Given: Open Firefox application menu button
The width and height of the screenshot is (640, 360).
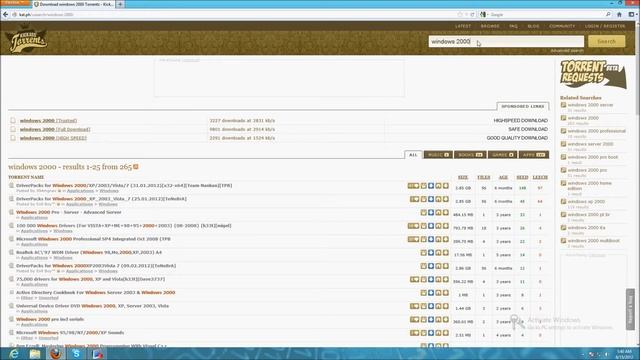Looking at the screenshot, I should point(15,2).
